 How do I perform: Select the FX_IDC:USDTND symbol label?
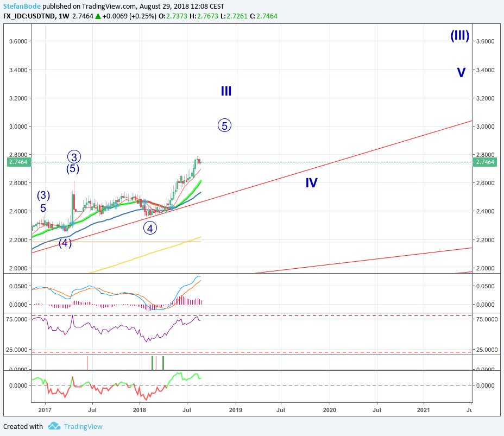pyautogui.click(x=29, y=16)
